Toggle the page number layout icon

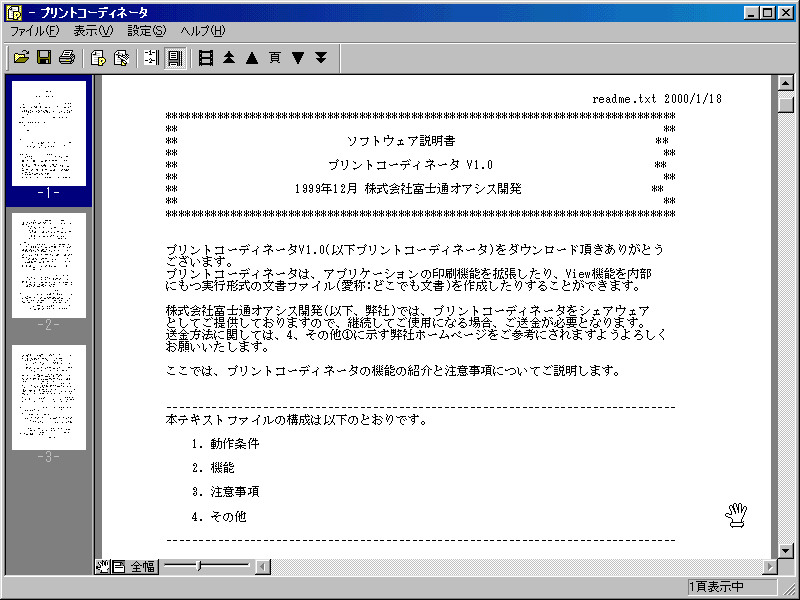tap(151, 58)
